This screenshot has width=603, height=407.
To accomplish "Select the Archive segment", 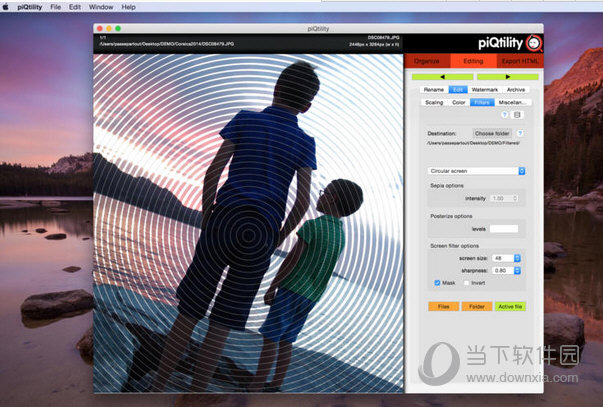I will coord(516,90).
